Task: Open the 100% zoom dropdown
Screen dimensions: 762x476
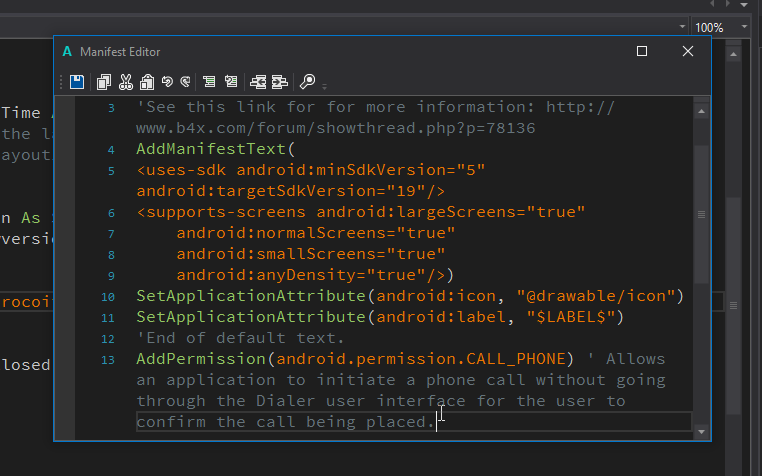Action: coord(744,27)
